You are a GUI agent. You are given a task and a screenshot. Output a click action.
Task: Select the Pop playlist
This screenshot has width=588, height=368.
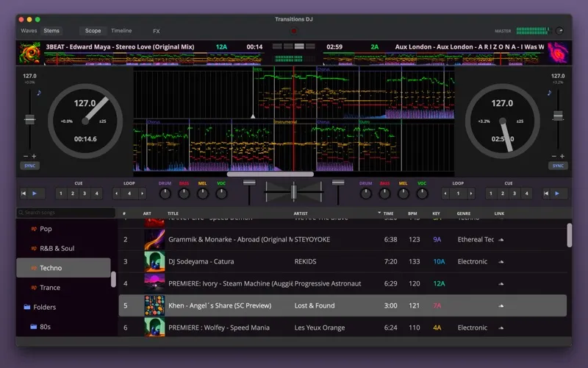pyautogui.click(x=46, y=229)
